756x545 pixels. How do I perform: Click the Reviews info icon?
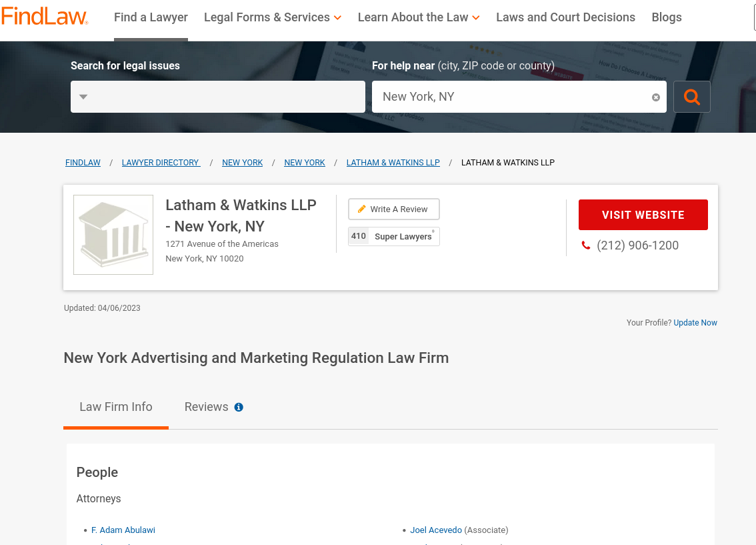pyautogui.click(x=239, y=407)
